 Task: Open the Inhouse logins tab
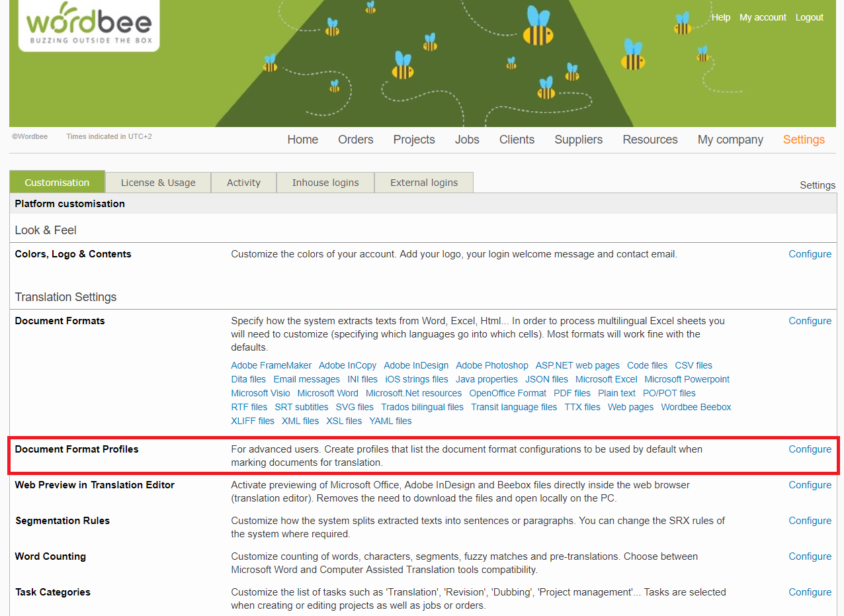click(x=325, y=183)
